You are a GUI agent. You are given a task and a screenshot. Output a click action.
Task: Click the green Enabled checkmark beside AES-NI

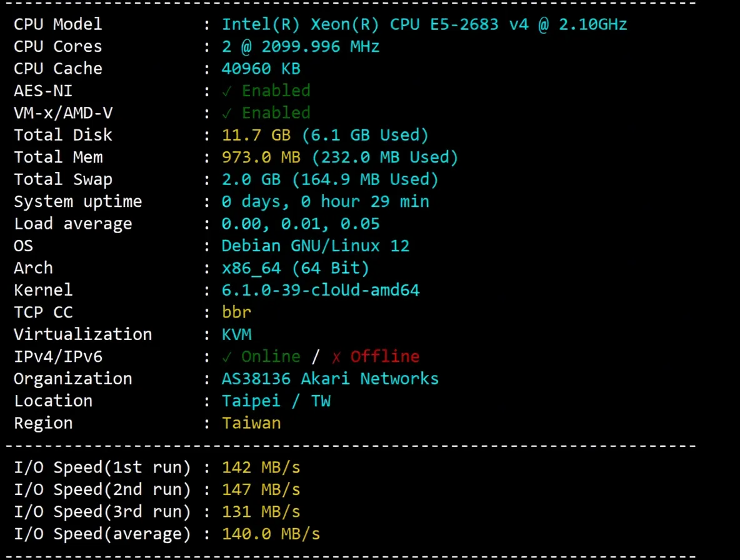pyautogui.click(x=227, y=91)
